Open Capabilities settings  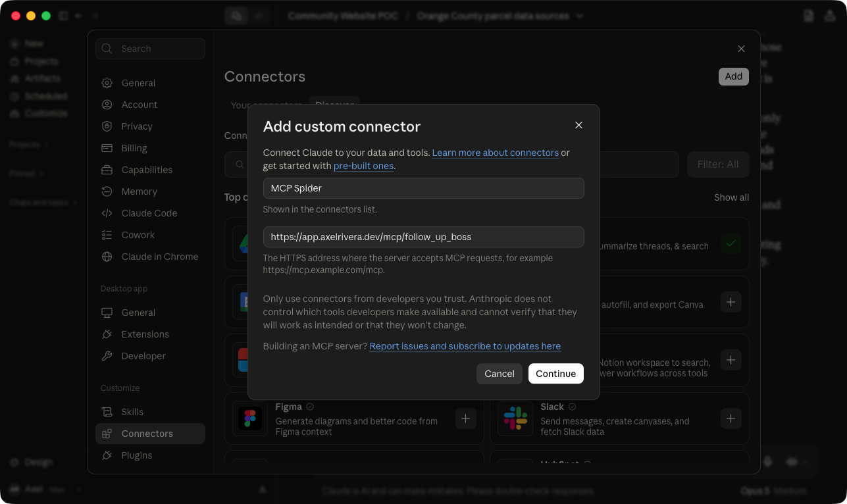click(x=150, y=170)
